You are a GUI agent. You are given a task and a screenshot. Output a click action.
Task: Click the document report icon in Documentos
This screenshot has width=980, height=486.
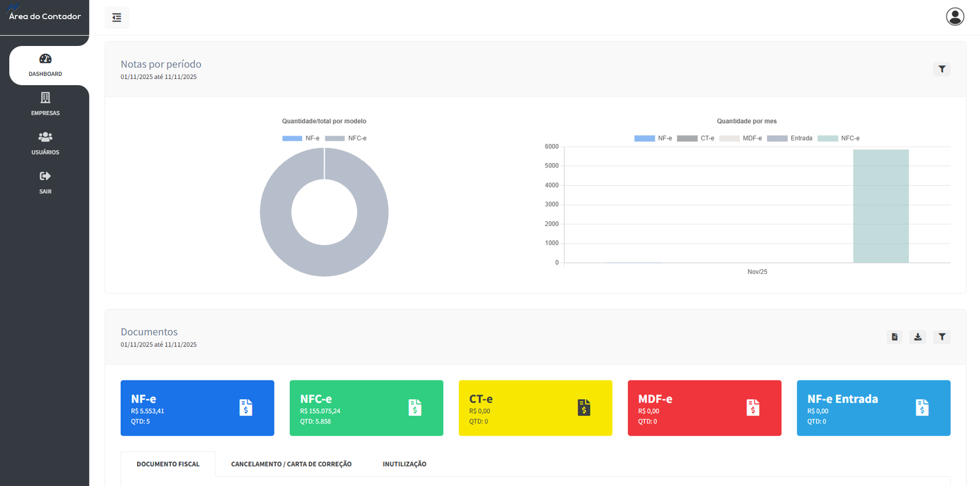(x=894, y=337)
